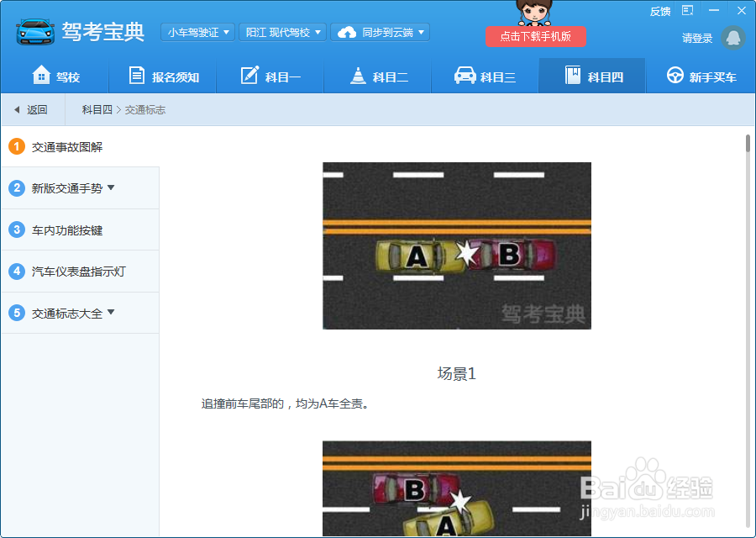The width and height of the screenshot is (756, 538).
Task: Click the steering wheel icon on 新手买车
Action: click(675, 75)
